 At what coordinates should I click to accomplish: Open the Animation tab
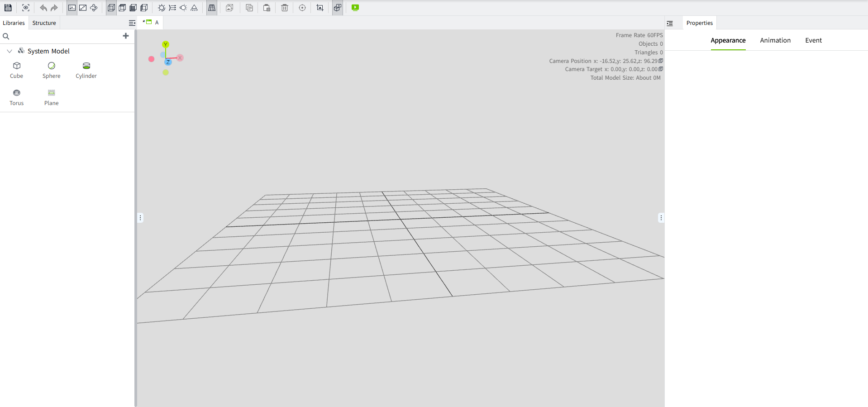775,40
